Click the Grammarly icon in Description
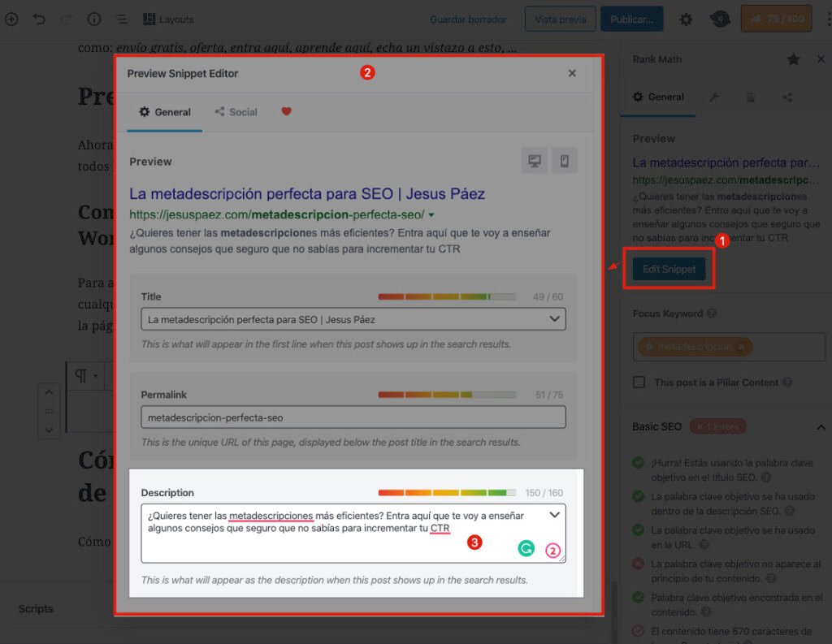Image resolution: width=832 pixels, height=644 pixels. point(526,548)
